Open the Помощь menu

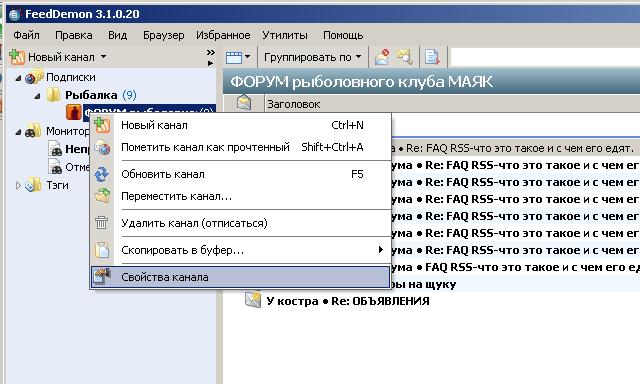click(x=343, y=35)
